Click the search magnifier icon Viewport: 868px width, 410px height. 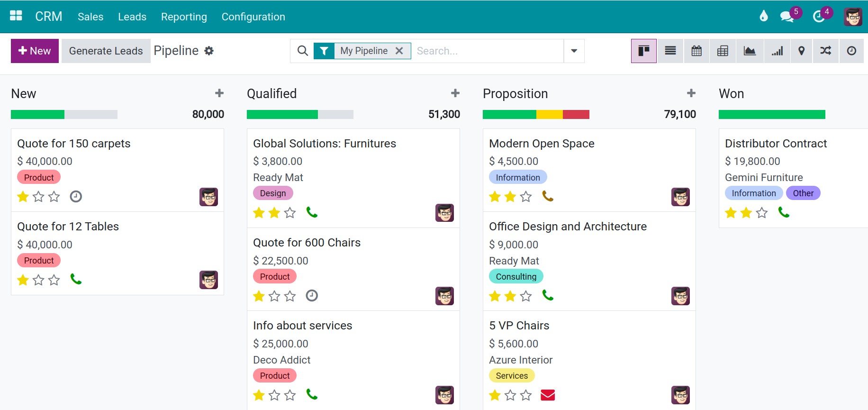[302, 51]
